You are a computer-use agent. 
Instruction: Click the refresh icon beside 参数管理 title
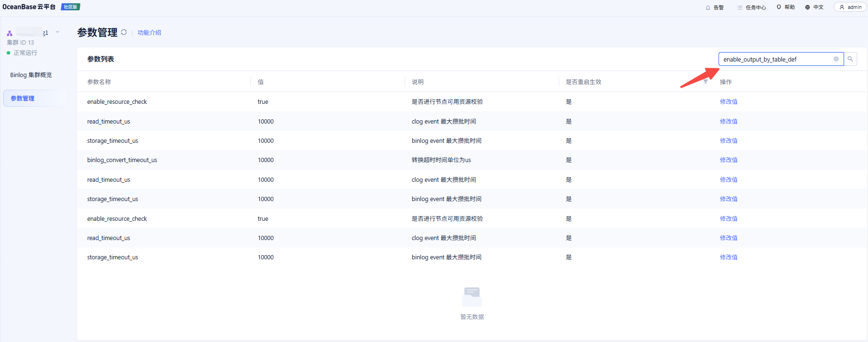(x=124, y=32)
